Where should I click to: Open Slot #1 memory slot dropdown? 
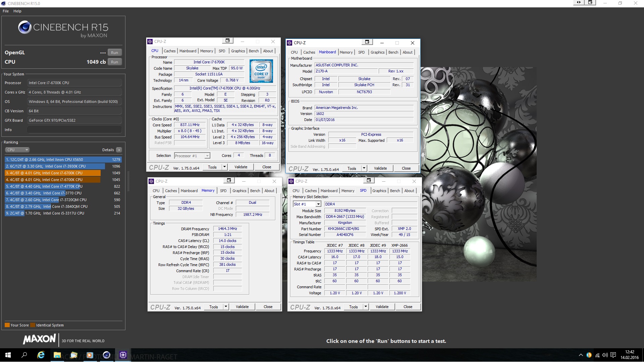pos(307,204)
